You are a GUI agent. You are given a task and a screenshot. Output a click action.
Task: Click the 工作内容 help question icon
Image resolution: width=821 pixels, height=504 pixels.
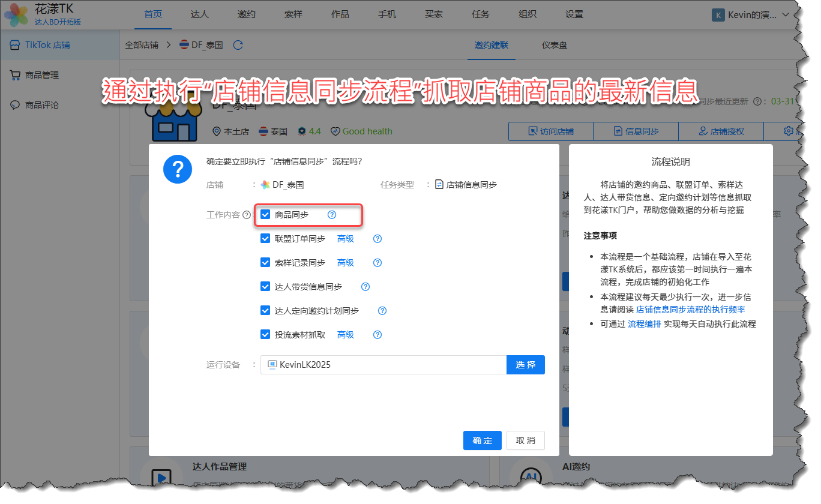point(247,215)
